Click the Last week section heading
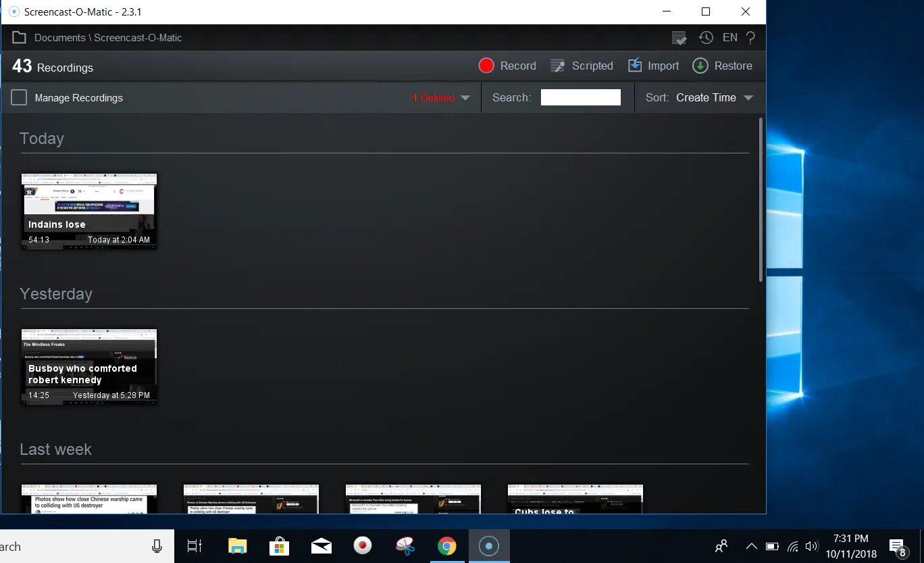 (x=55, y=449)
